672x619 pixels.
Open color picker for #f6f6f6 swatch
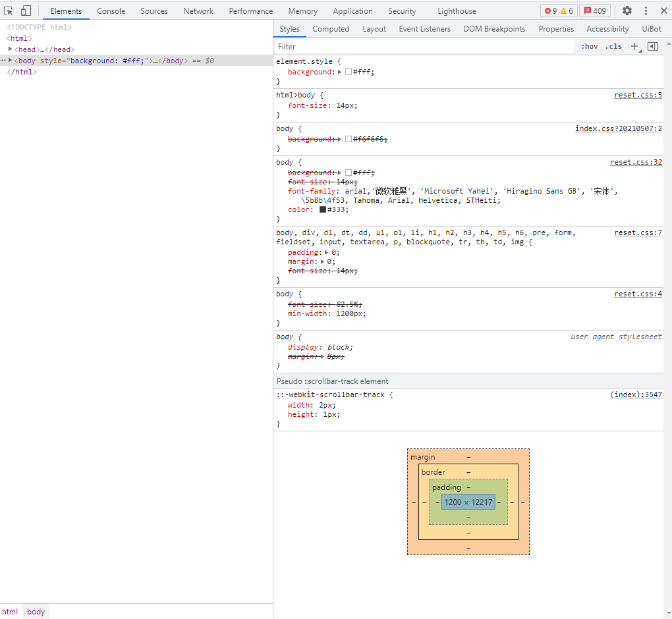click(x=349, y=139)
